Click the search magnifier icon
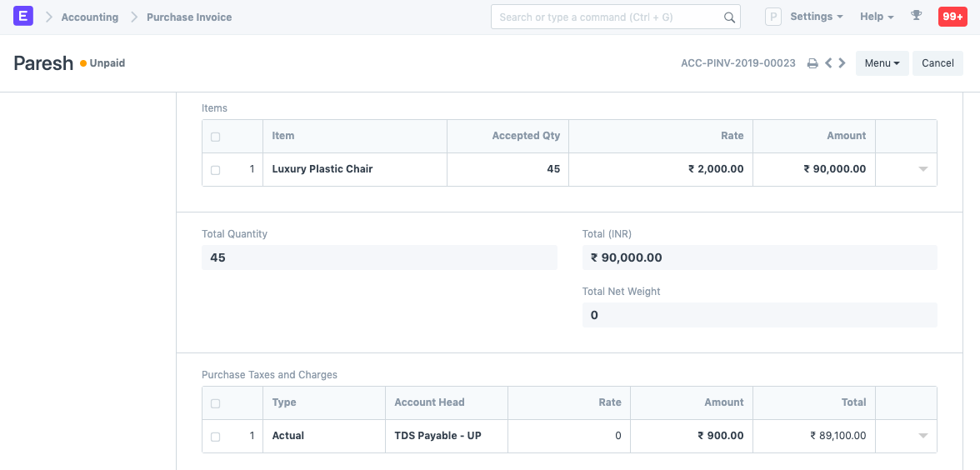Image resolution: width=980 pixels, height=470 pixels. (x=729, y=17)
